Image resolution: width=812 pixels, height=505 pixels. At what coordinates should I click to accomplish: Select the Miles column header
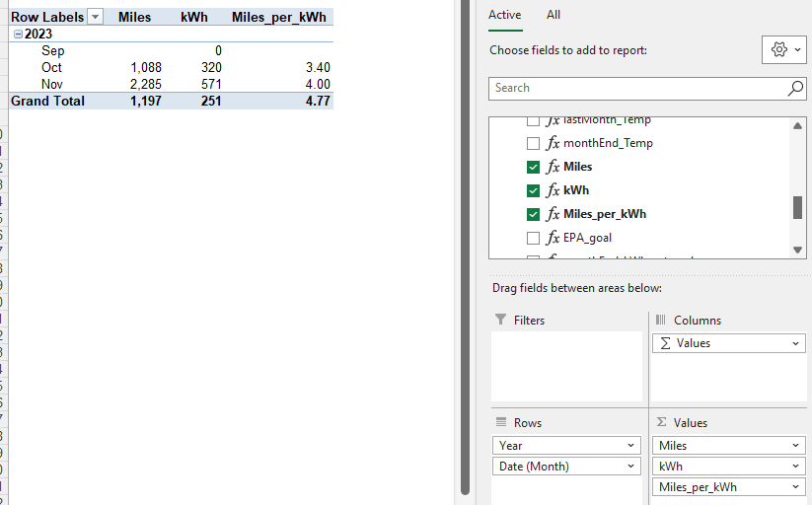[134, 17]
